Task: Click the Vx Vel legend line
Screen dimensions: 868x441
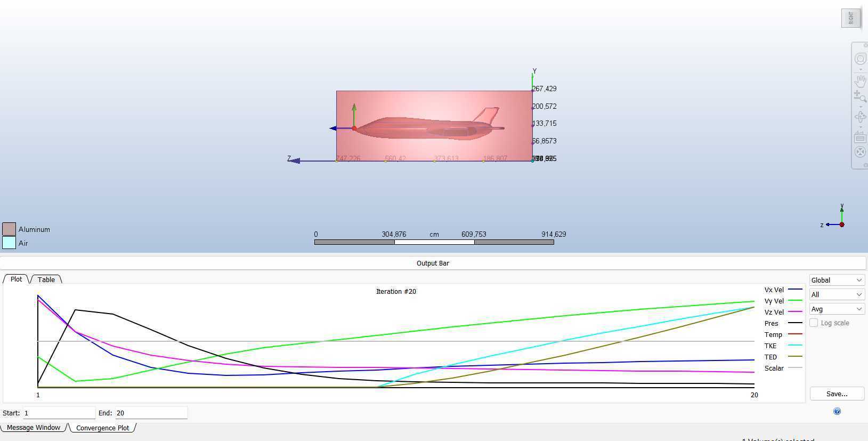Action: 795,290
